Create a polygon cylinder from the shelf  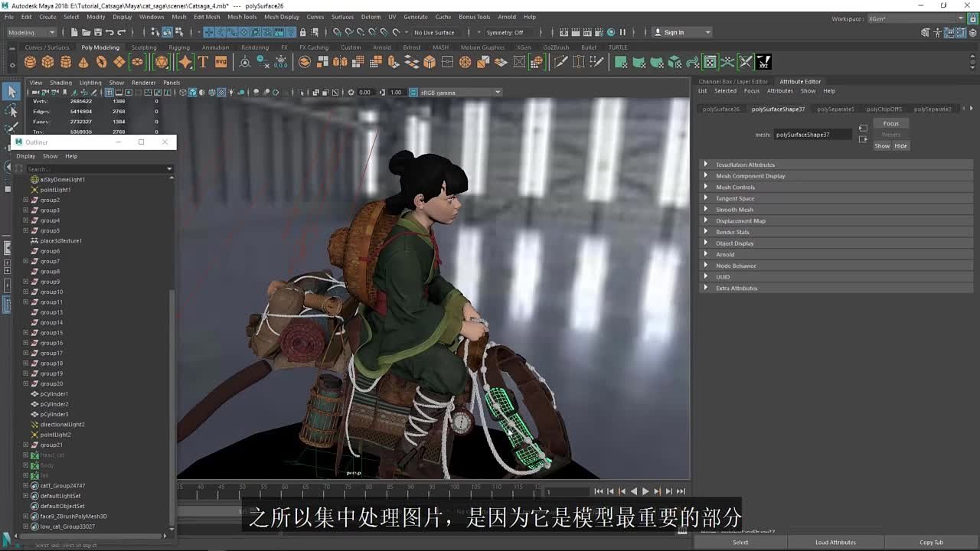pyautogui.click(x=66, y=62)
